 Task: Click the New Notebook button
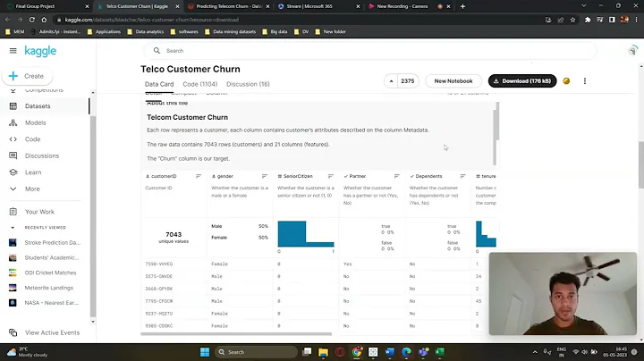[453, 81]
